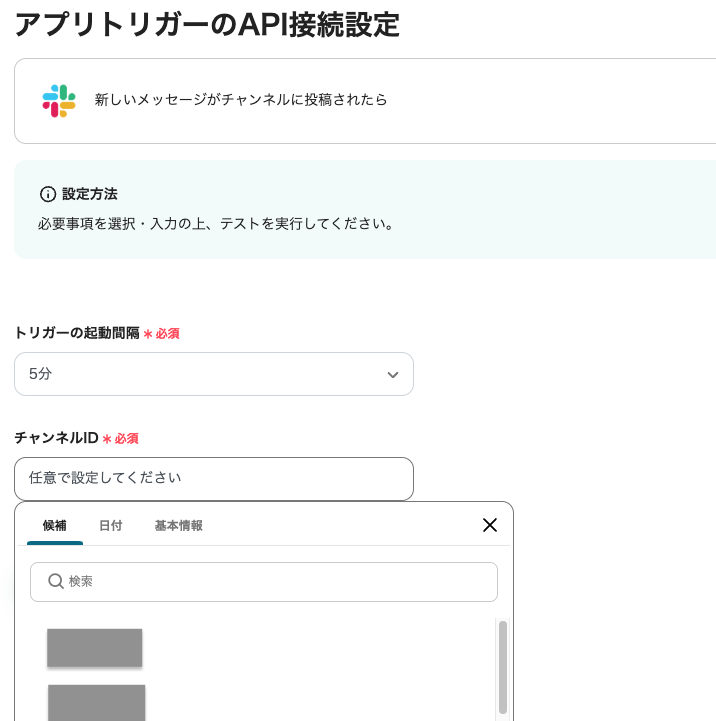
Task: Click the 必要事項を選択・入力 instruction text
Action: pyautogui.click(x=215, y=224)
